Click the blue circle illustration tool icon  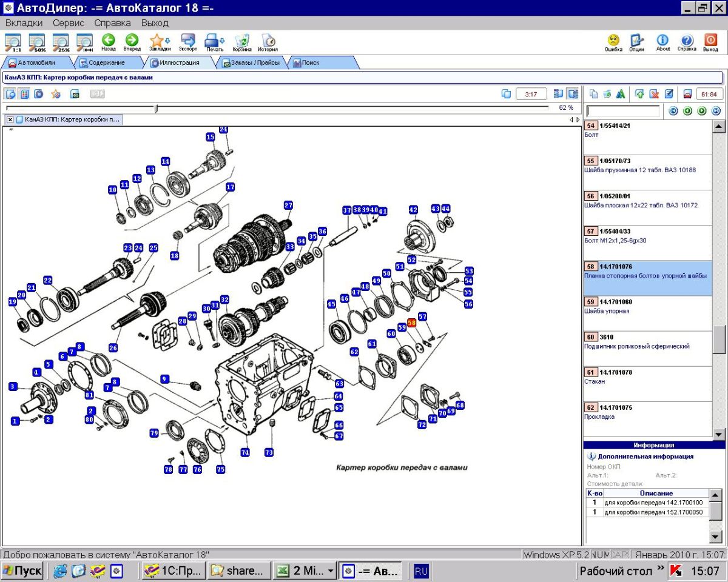pos(39,94)
